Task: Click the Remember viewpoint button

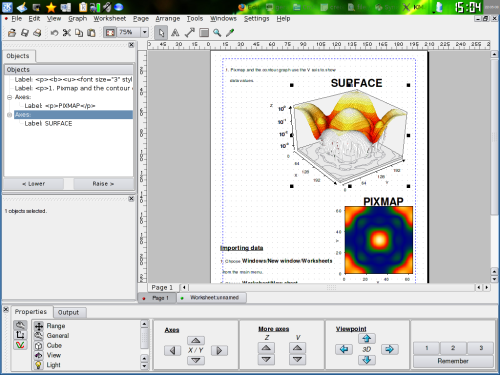Action: (453, 361)
